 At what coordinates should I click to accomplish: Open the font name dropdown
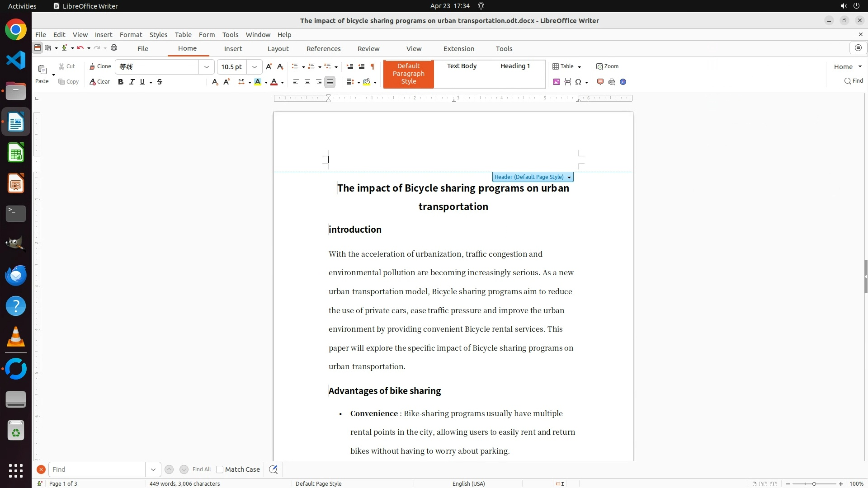(207, 67)
